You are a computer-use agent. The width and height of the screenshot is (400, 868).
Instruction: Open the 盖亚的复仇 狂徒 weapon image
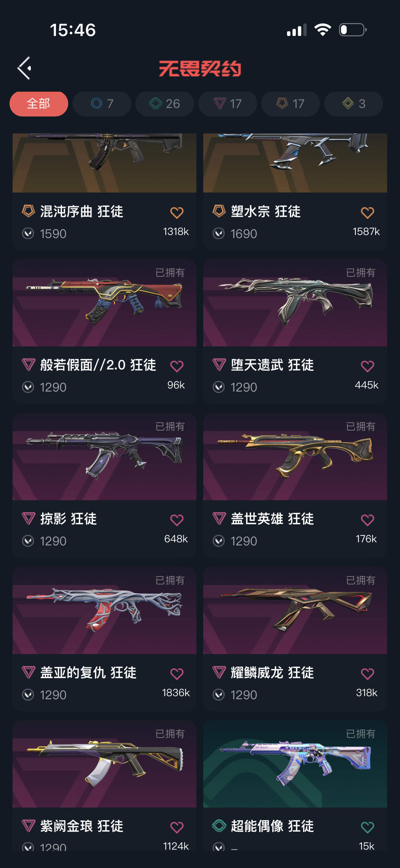(104, 610)
